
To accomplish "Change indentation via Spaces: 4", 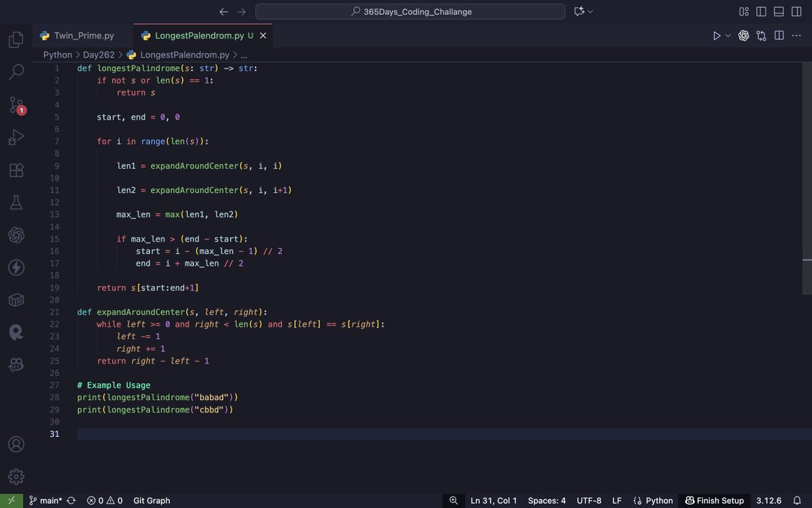I will tap(547, 501).
